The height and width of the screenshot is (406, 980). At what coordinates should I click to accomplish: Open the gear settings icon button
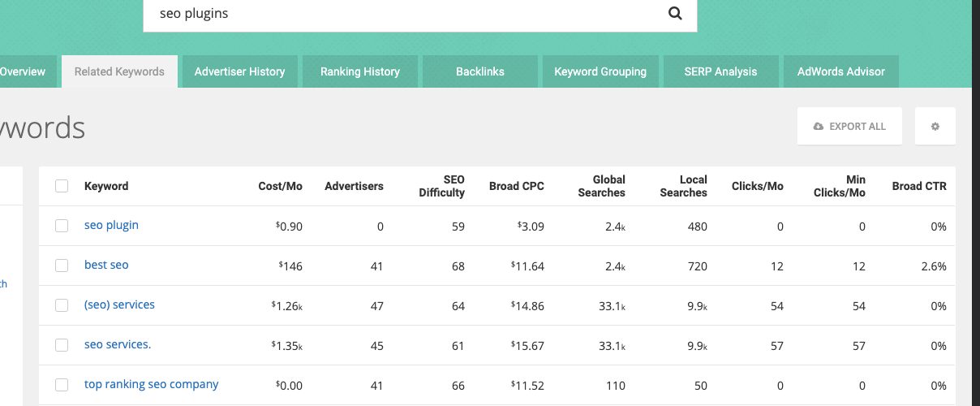click(x=935, y=127)
